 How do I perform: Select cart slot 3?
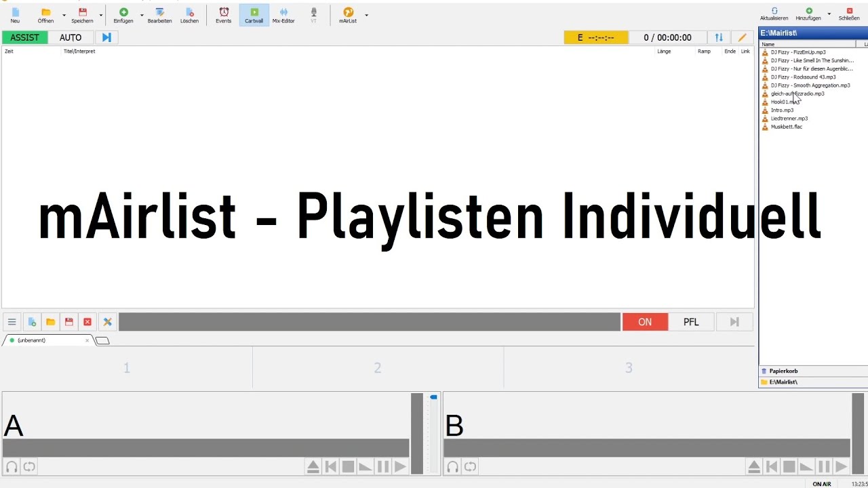click(x=629, y=367)
